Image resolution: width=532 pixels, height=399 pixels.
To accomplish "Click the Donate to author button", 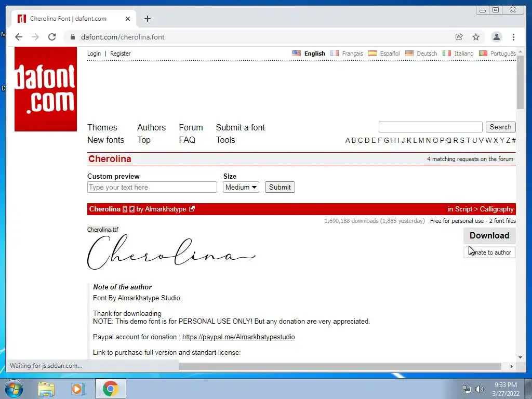I will point(489,252).
